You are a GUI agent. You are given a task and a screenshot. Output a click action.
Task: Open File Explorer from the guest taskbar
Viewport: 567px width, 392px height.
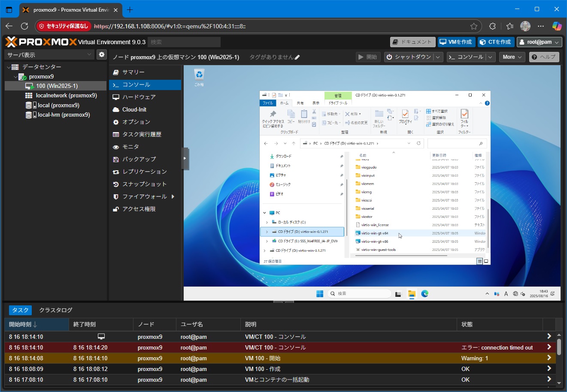pyautogui.click(x=412, y=294)
